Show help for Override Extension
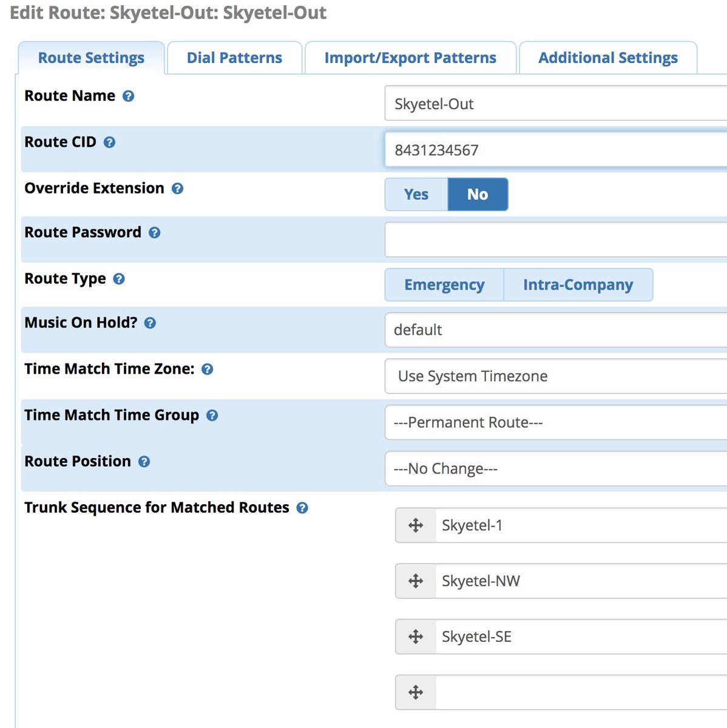This screenshot has height=728, width=727. (177, 188)
